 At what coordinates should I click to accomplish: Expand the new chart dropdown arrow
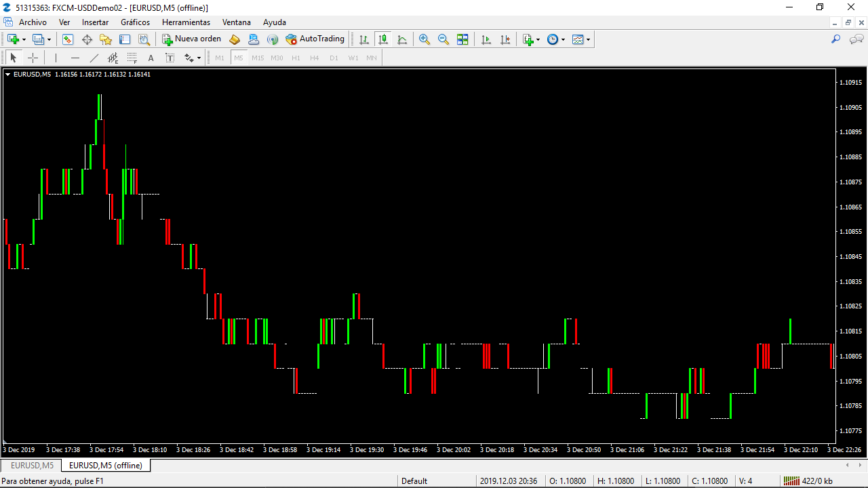tap(24, 39)
